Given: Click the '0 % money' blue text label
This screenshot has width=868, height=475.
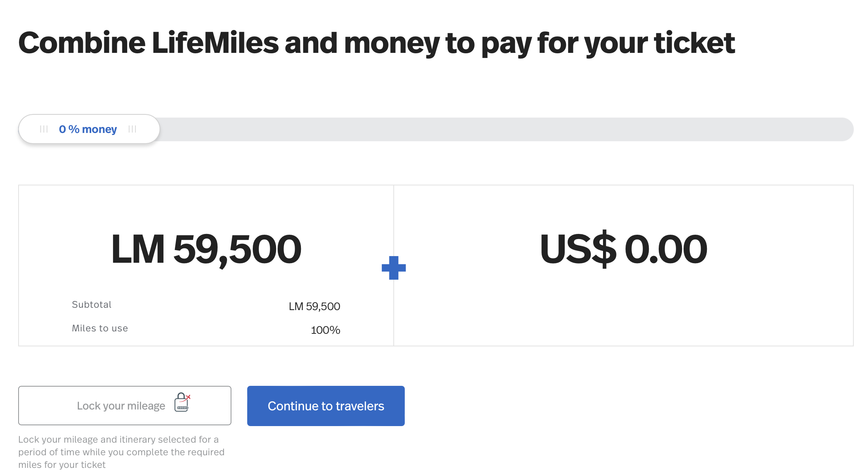Looking at the screenshot, I should coord(88,129).
